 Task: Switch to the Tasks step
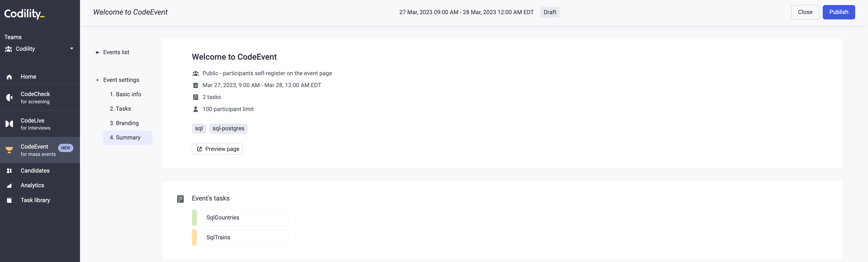[120, 109]
